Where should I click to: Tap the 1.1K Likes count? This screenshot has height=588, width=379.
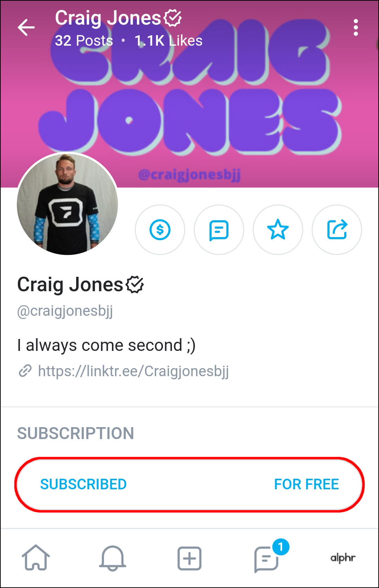(x=168, y=41)
